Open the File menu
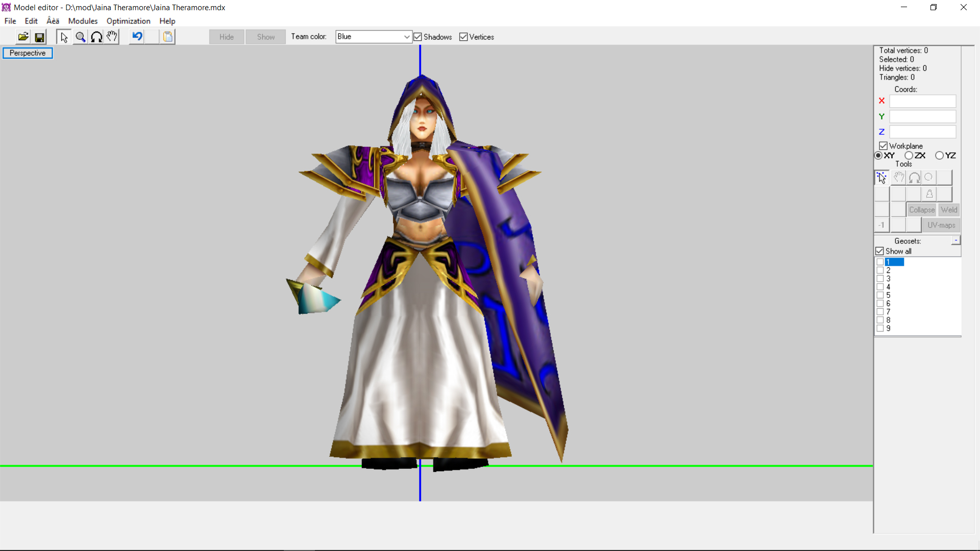 click(10, 21)
